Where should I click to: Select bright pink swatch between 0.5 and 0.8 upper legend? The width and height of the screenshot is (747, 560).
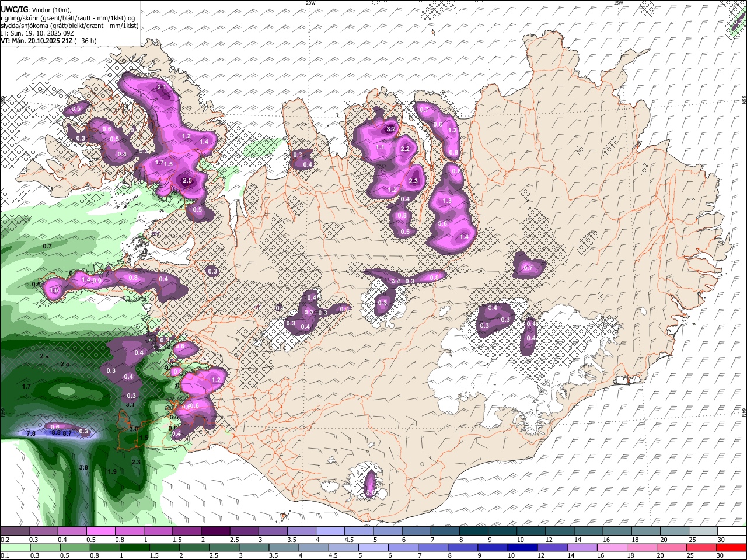coord(100,531)
